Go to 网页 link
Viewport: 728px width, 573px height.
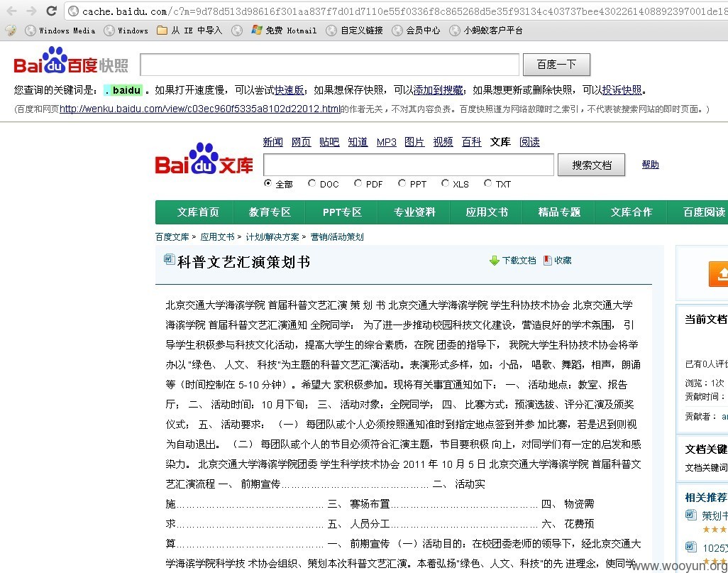(x=301, y=142)
